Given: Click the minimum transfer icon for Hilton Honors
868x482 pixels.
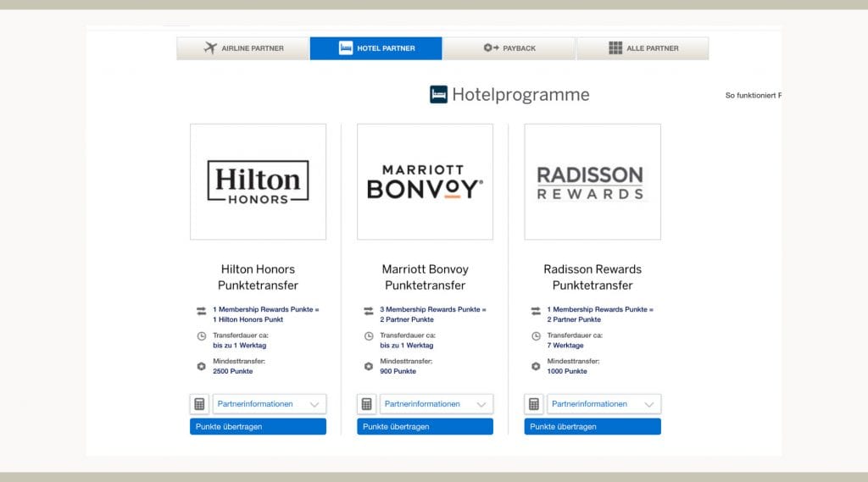Looking at the screenshot, I should (x=202, y=366).
